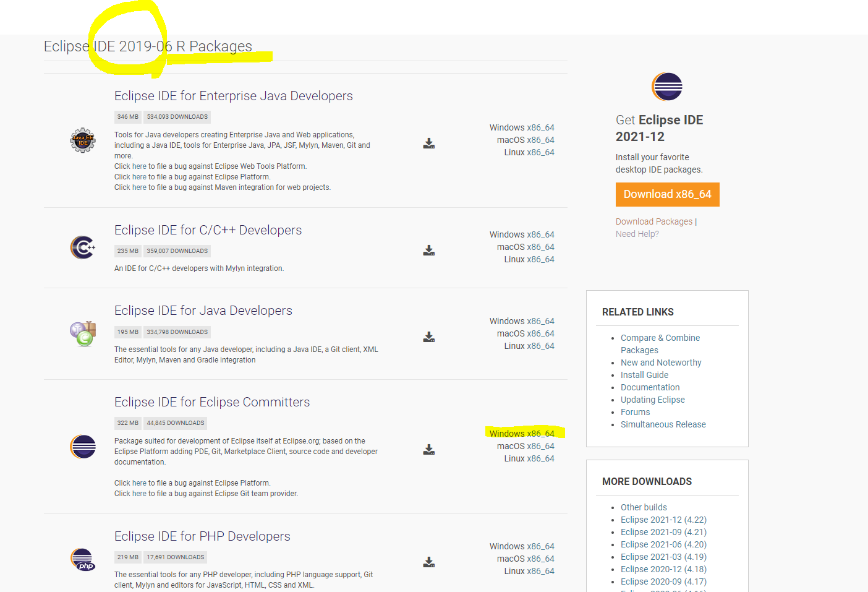Click the PHP package logo icon

tap(83, 560)
